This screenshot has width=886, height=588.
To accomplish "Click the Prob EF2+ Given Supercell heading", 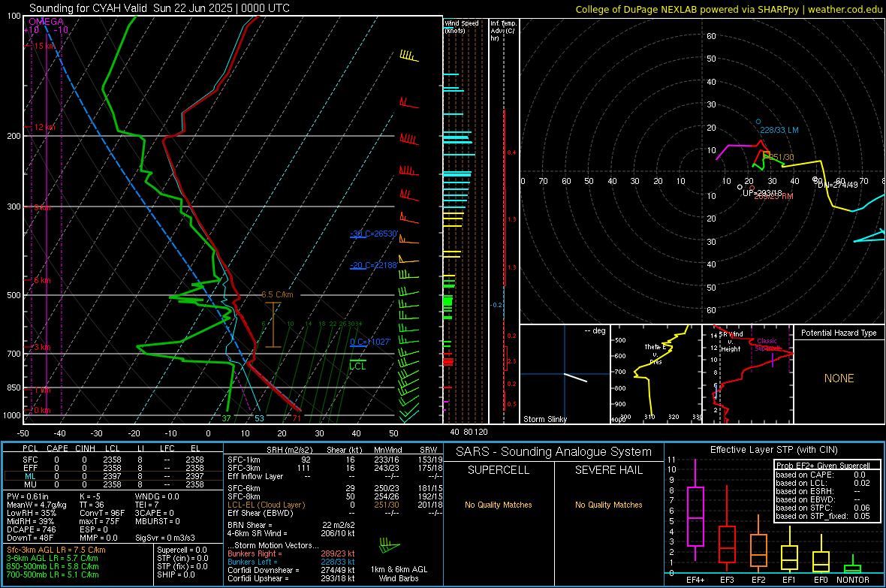I will [x=823, y=466].
